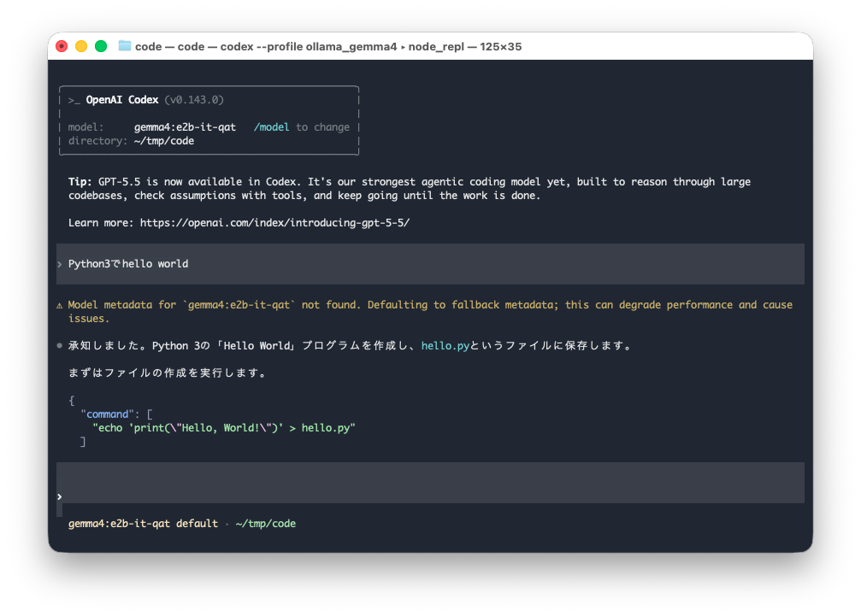
Task: Click the 'directory:' label in the header box
Action: [97, 141]
